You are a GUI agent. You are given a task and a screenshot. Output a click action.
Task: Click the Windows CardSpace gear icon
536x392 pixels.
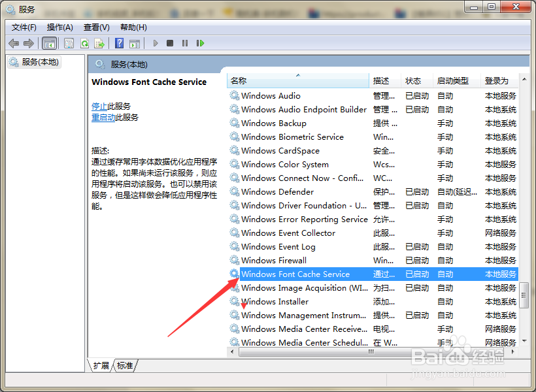(235, 150)
